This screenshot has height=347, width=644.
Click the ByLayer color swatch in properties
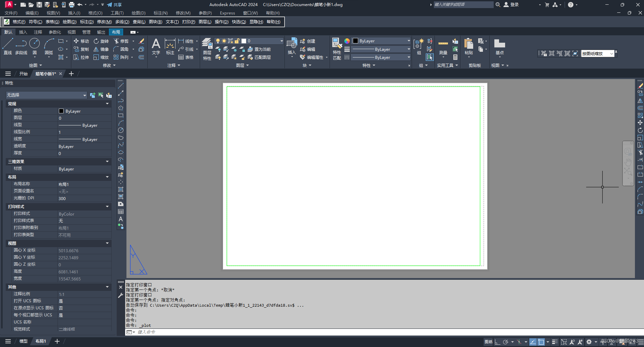click(61, 111)
